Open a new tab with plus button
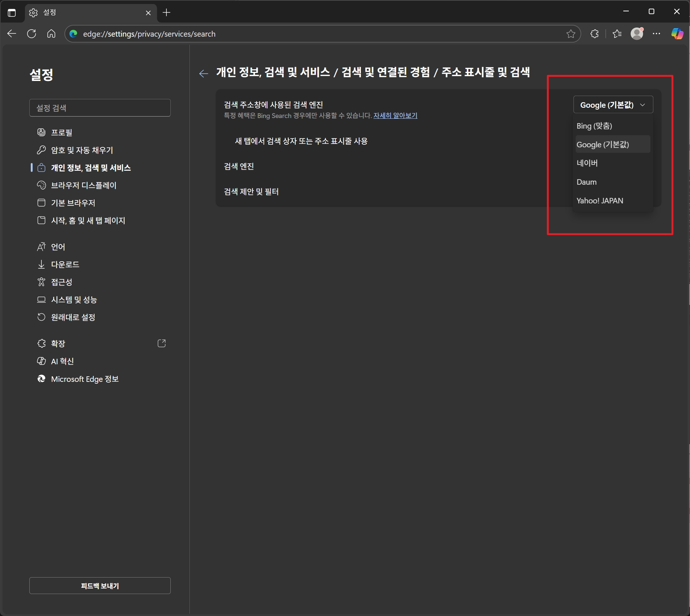 click(167, 12)
